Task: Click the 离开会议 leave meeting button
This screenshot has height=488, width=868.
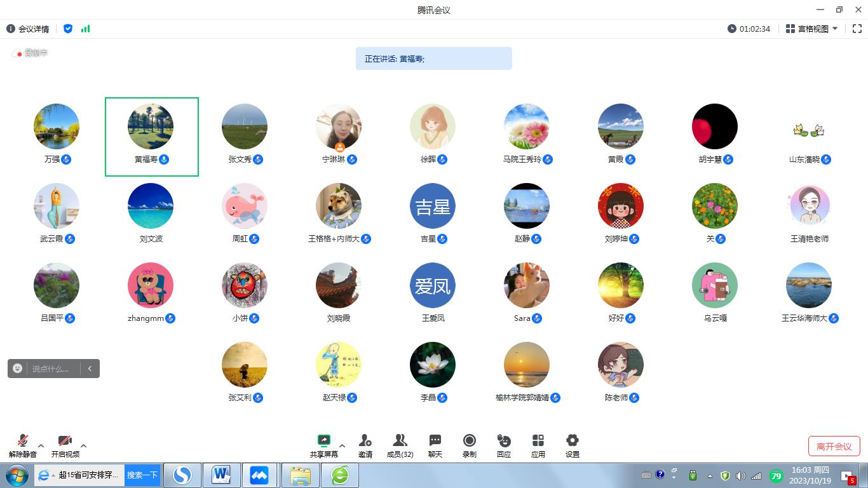Action: 834,446
